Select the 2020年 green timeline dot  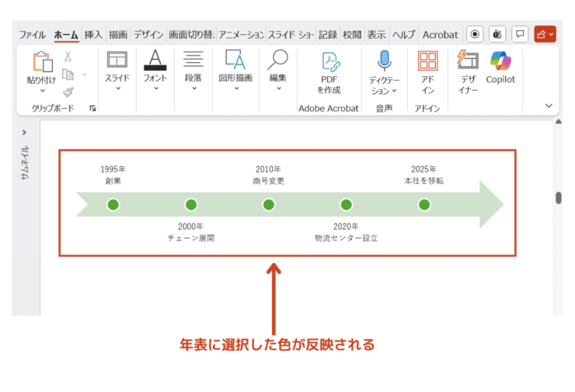(x=347, y=204)
